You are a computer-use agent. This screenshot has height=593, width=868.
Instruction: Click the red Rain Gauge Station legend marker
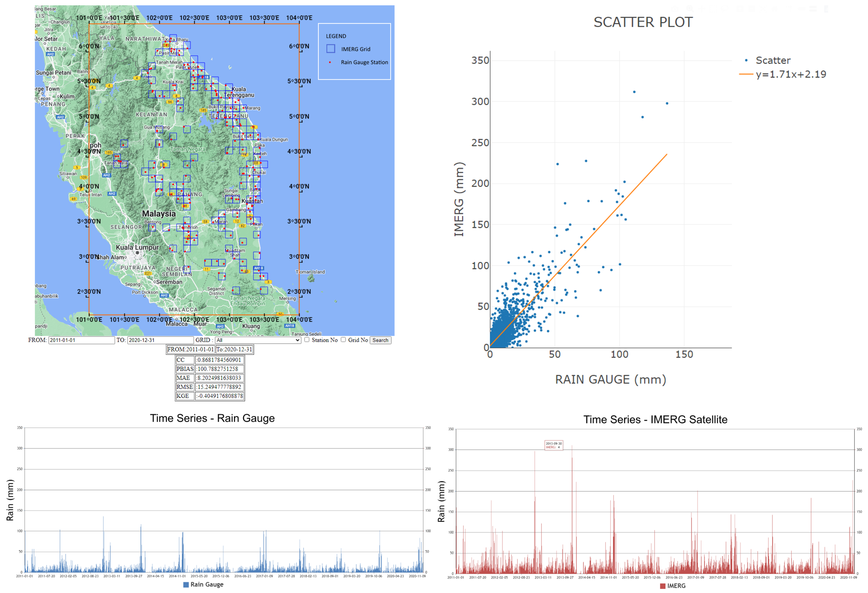[330, 62]
